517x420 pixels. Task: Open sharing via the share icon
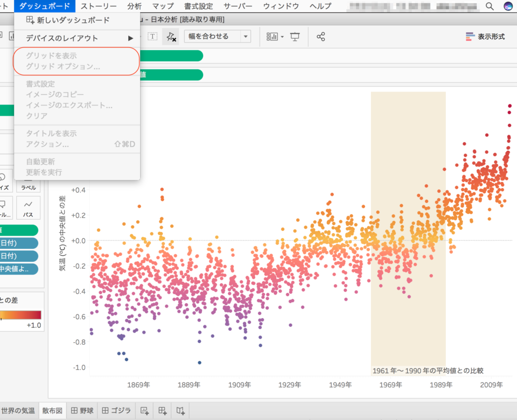click(x=320, y=37)
